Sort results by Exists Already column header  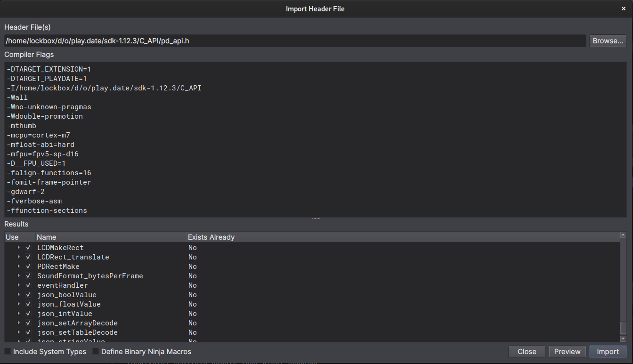click(x=403, y=237)
